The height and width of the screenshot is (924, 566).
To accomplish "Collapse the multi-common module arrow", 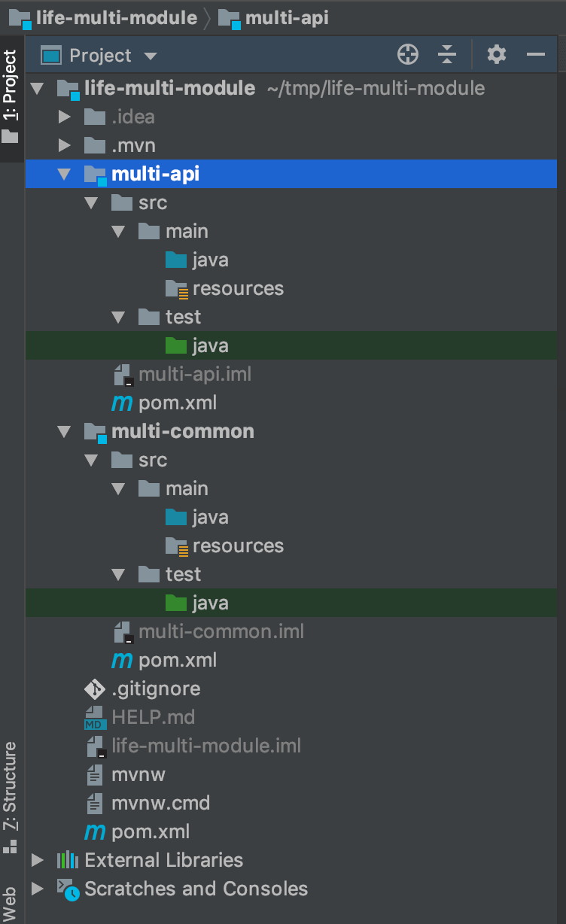I will click(64, 432).
